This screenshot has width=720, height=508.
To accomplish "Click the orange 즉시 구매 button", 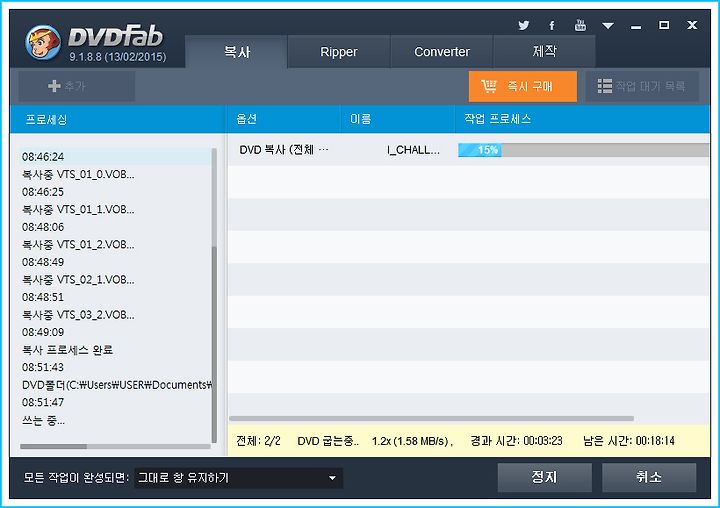I will (523, 86).
